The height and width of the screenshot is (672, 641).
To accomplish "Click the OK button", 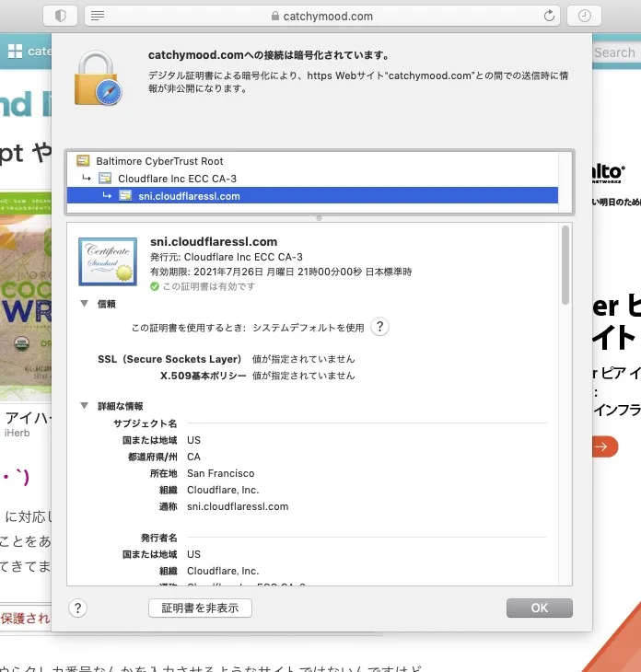I will (x=540, y=608).
